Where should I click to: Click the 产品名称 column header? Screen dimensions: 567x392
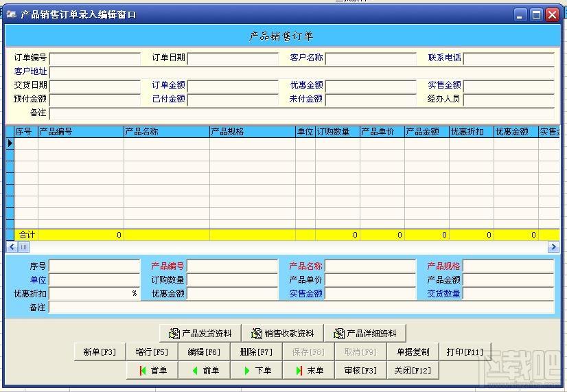coord(166,132)
